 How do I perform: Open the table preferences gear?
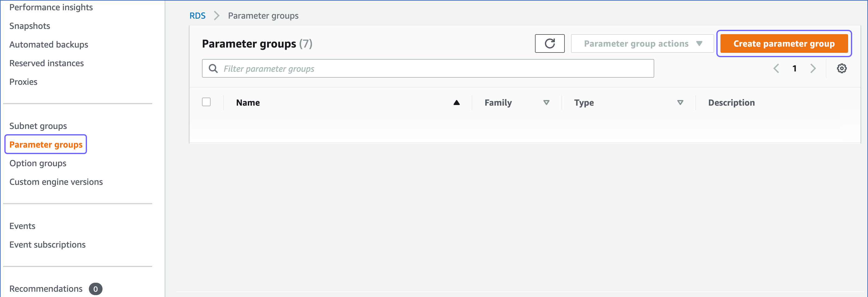[842, 68]
